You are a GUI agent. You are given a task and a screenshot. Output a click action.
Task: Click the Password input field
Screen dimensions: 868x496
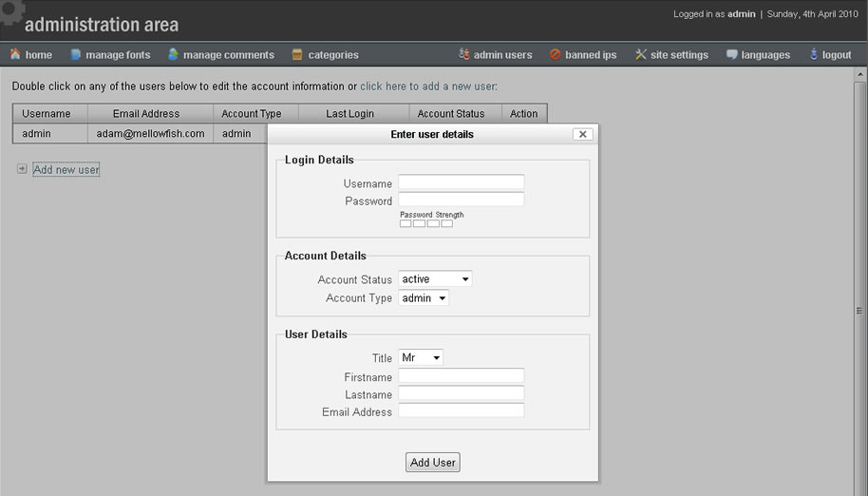(x=462, y=200)
